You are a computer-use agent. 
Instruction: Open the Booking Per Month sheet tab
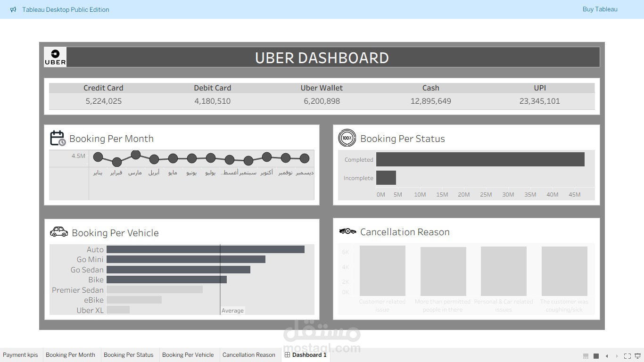71,355
